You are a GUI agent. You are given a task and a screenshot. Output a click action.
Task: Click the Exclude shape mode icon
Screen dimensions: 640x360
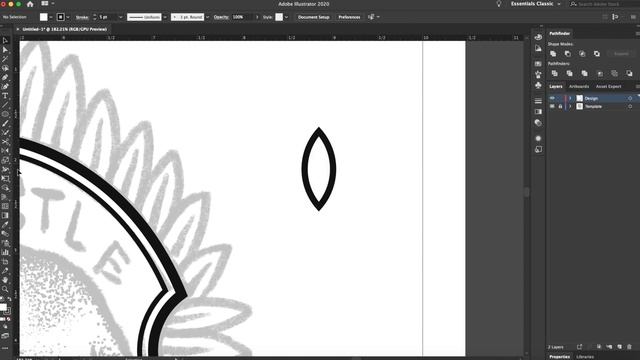[597, 54]
